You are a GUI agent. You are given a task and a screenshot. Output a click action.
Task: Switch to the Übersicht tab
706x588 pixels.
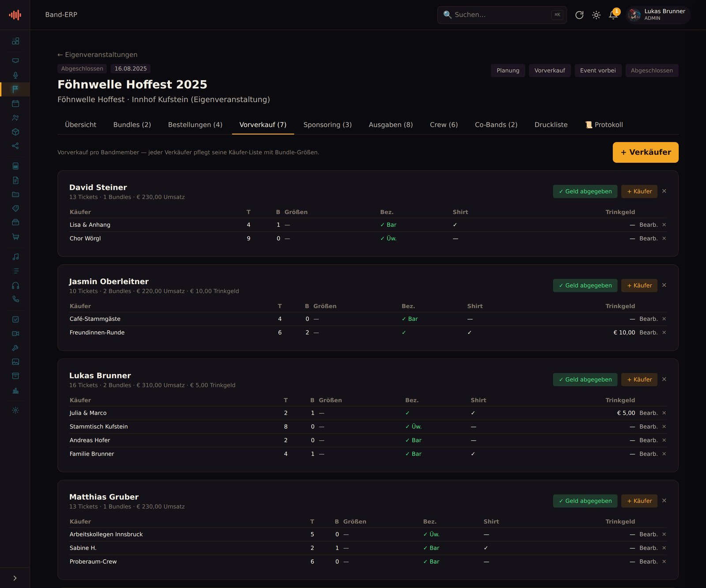[80, 125]
